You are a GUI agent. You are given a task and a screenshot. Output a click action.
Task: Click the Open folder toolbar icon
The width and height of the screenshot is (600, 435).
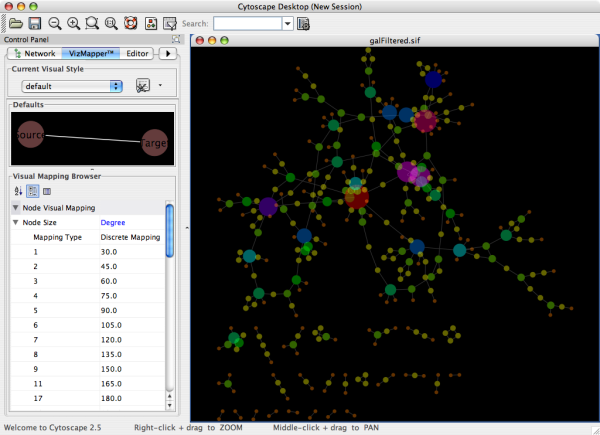click(x=15, y=23)
